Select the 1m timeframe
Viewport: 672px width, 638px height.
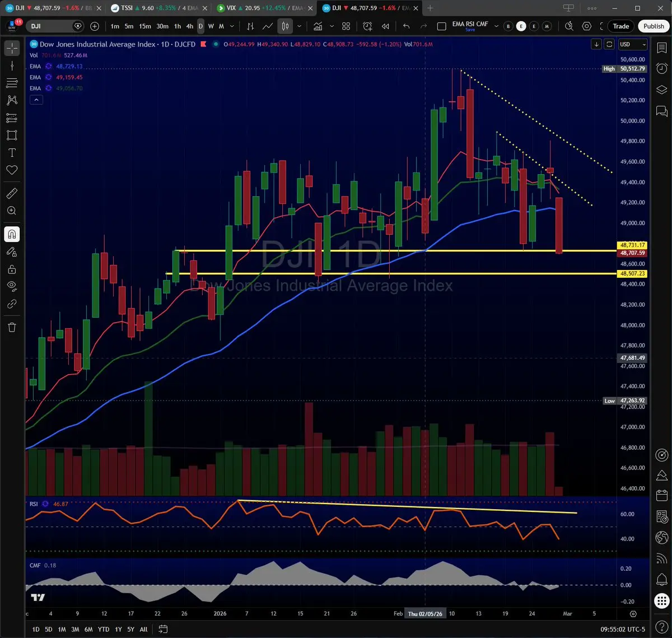pyautogui.click(x=114, y=26)
